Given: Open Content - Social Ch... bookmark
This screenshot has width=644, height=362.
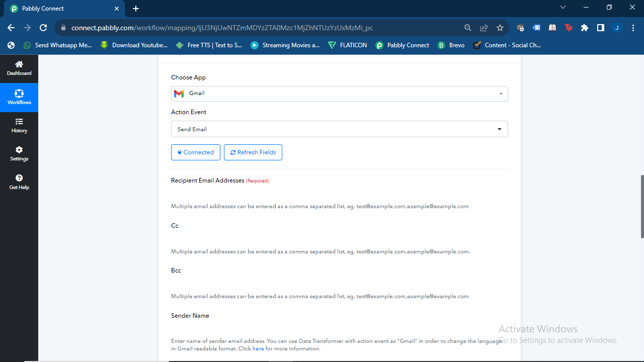Looking at the screenshot, I should click(x=507, y=45).
